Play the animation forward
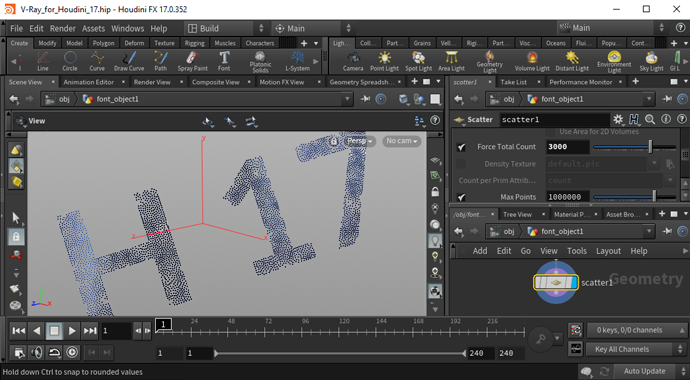690x380 pixels. click(72, 330)
